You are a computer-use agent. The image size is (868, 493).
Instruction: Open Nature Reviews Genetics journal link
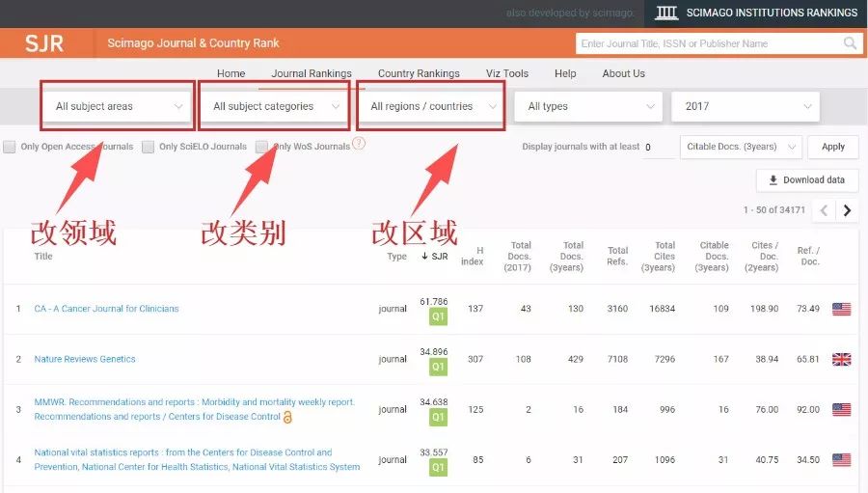pos(85,359)
